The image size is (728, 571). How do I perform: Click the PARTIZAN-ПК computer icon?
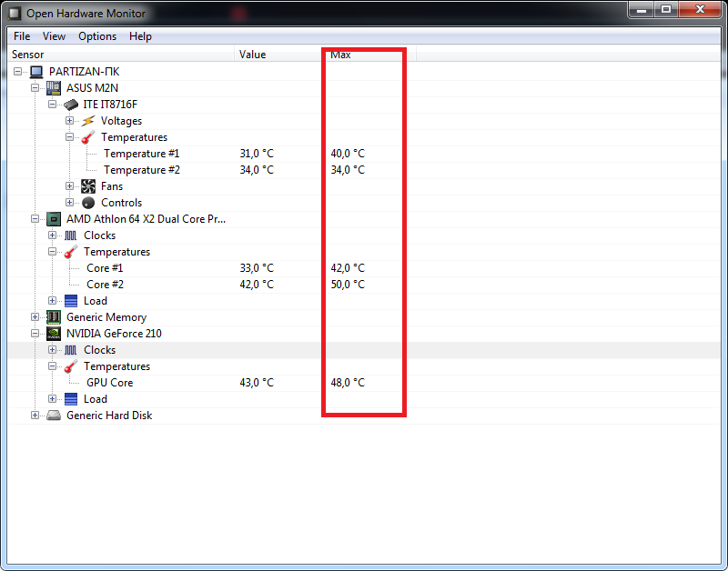click(x=36, y=72)
